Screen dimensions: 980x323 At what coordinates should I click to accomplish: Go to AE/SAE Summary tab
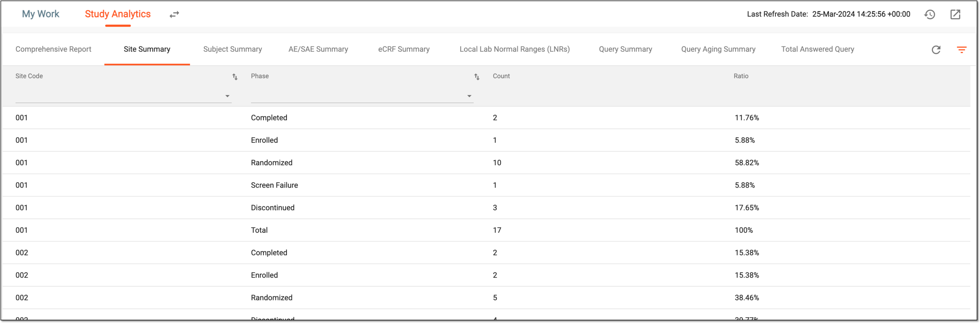[x=318, y=49]
